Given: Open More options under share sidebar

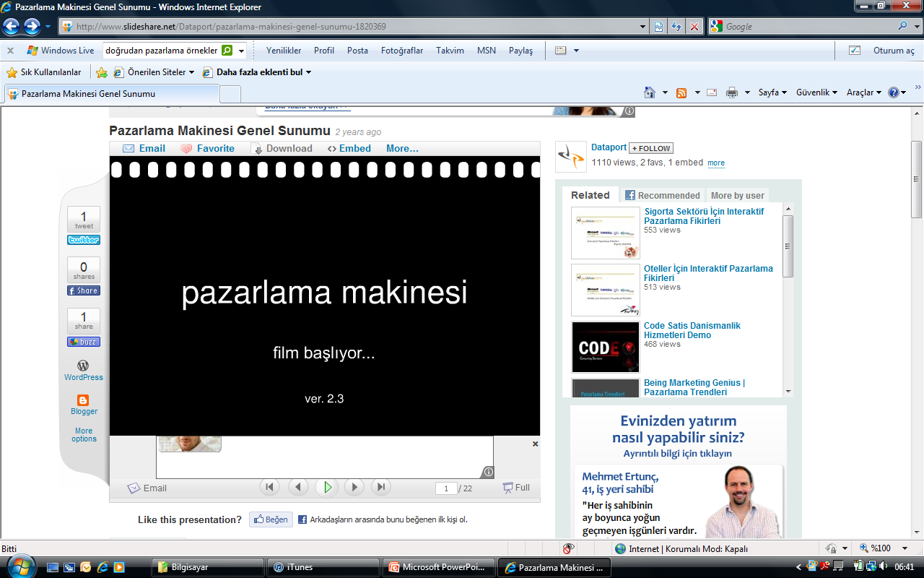Looking at the screenshot, I should [84, 434].
